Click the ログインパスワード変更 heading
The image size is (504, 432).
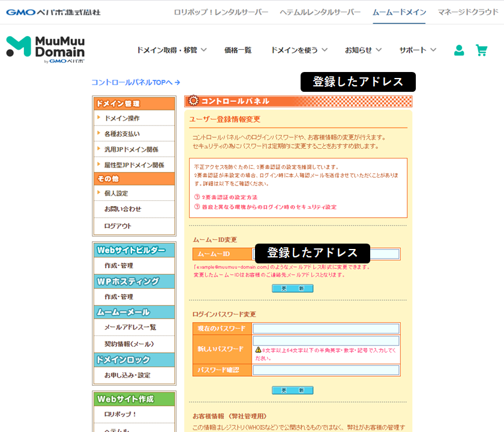(x=224, y=314)
